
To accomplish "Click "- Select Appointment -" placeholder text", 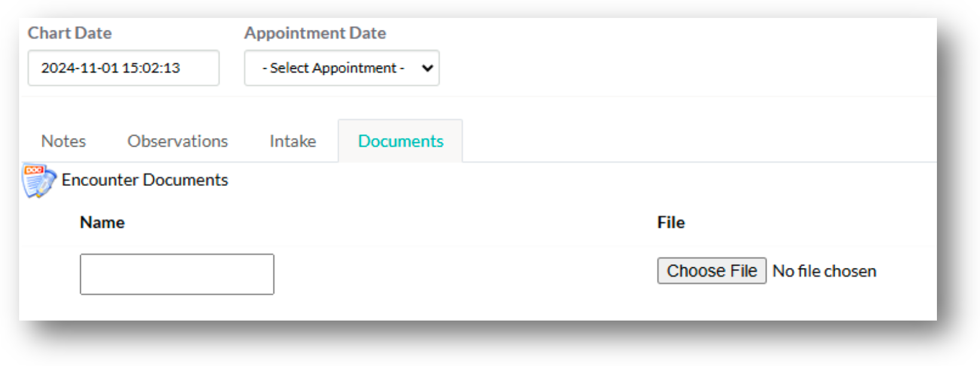I will [333, 68].
